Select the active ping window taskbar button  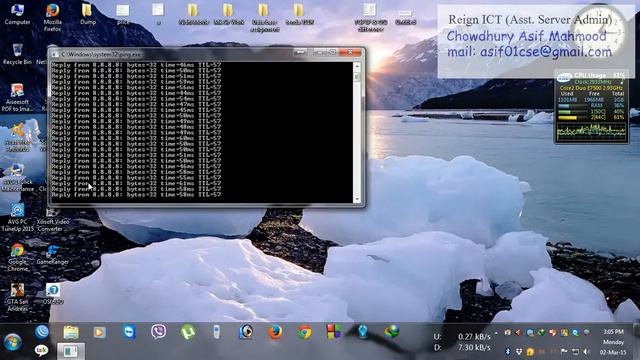coord(71,351)
